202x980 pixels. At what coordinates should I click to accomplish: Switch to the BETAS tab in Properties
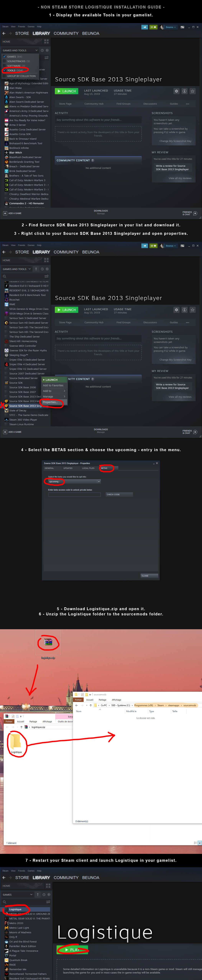(104, 468)
